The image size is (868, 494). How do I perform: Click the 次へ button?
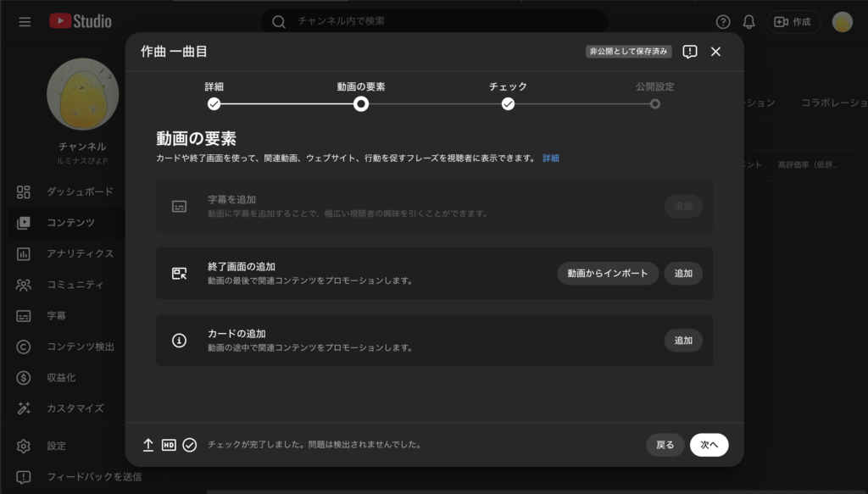(x=709, y=445)
